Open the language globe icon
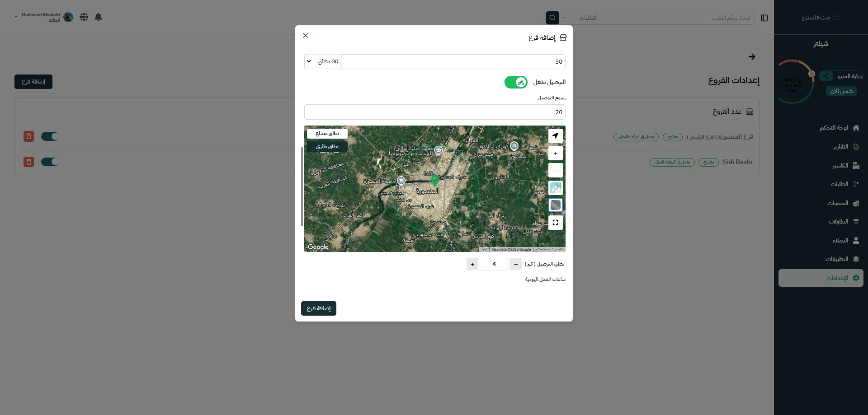Viewport: 868px width, 415px height. (x=84, y=17)
